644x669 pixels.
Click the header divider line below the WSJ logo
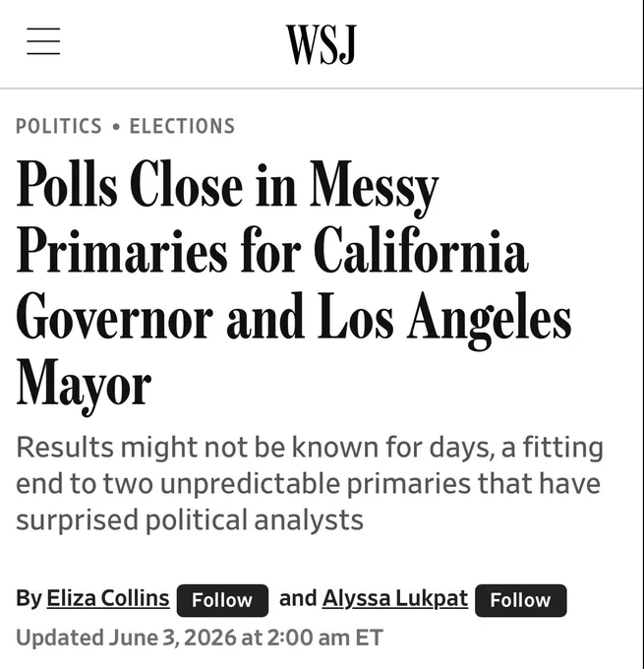pyautogui.click(x=322, y=89)
